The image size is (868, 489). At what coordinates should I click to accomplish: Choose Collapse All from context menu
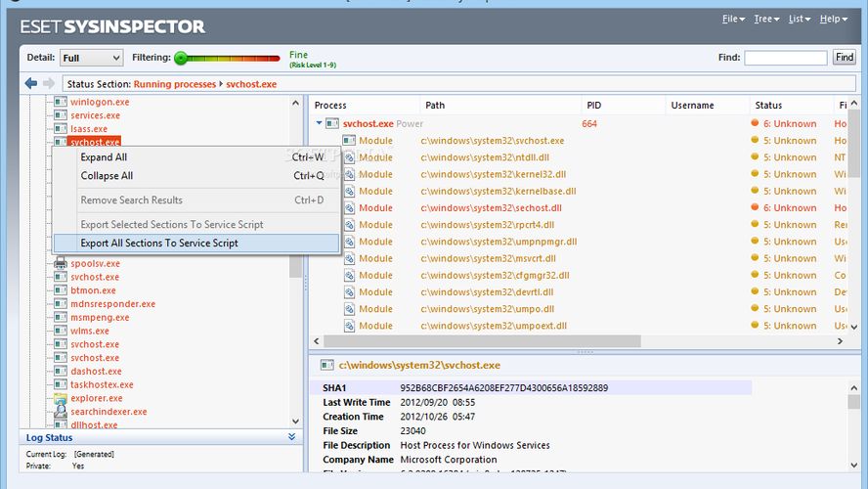point(195,176)
